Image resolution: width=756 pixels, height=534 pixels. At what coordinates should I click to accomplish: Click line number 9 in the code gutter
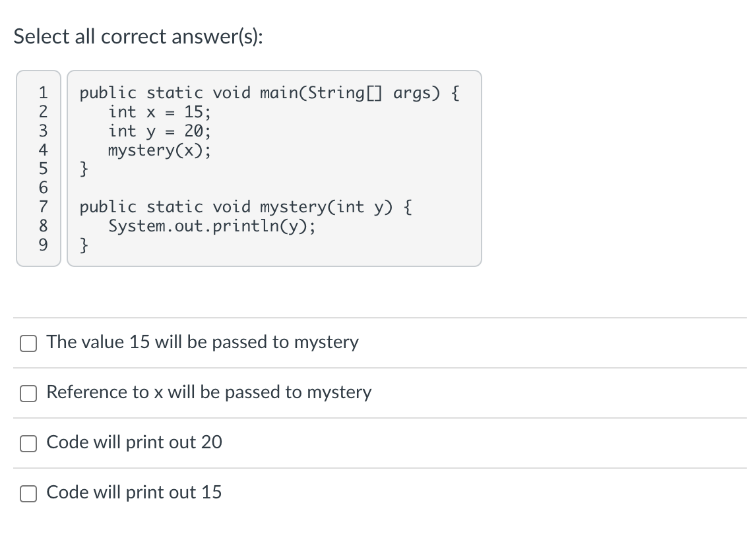tap(43, 246)
